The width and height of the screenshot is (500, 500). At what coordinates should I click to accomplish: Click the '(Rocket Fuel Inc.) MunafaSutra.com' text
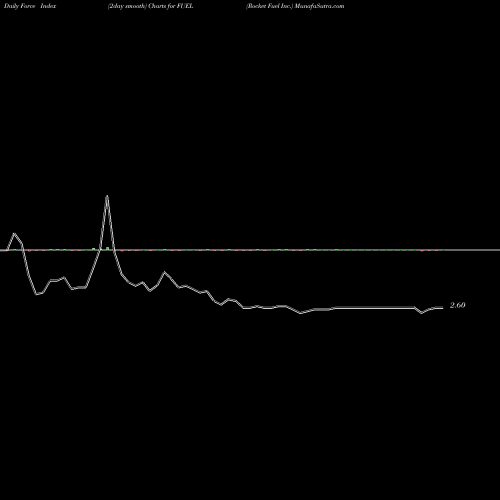pos(295,6)
